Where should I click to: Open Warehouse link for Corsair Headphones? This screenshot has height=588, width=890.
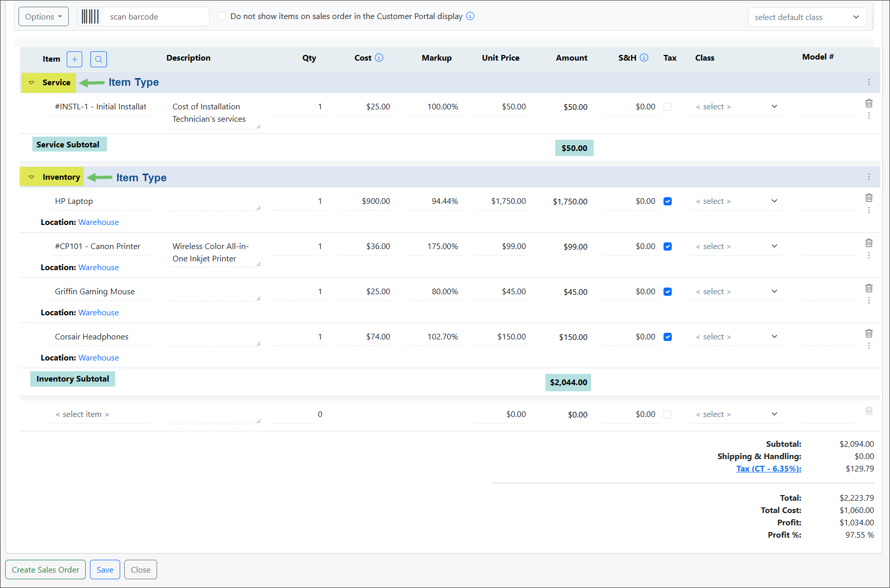[x=99, y=357]
